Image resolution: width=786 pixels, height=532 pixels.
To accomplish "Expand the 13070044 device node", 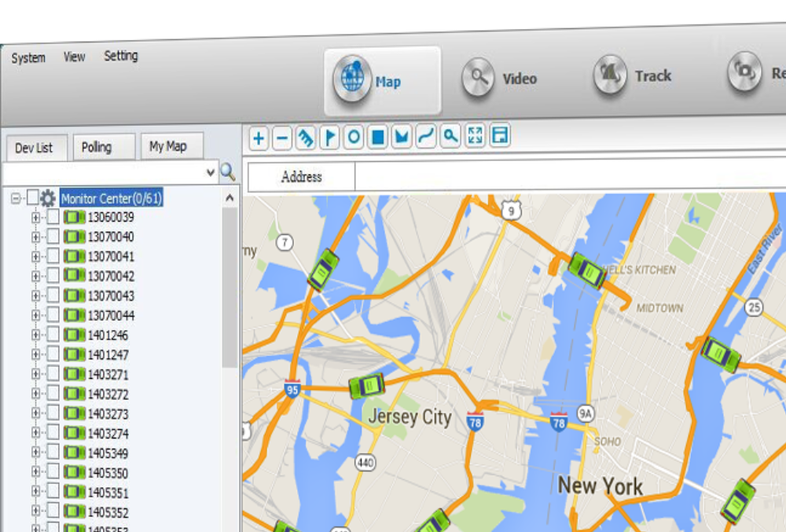I will [35, 315].
